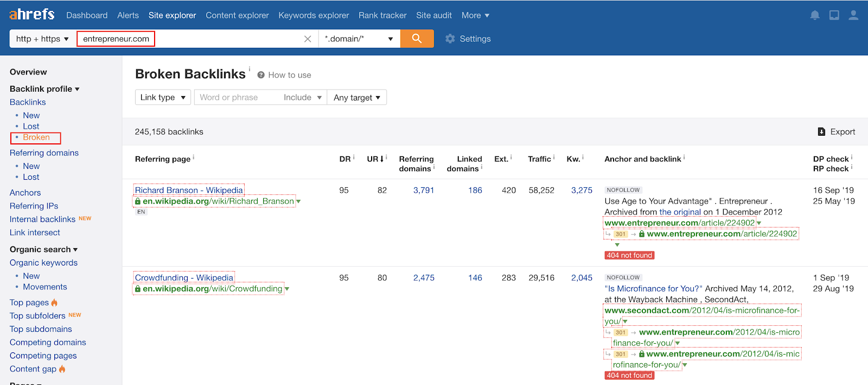Click the Word or phrase input field

236,97
